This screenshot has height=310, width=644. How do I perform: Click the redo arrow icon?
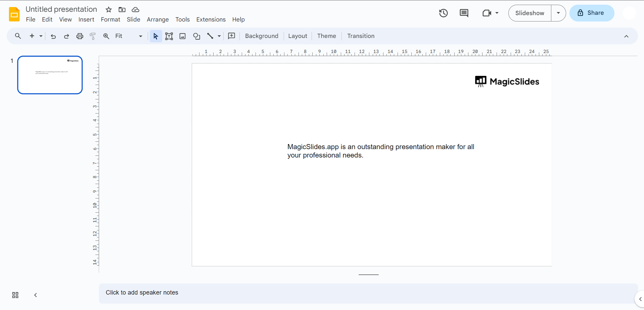[66, 36]
